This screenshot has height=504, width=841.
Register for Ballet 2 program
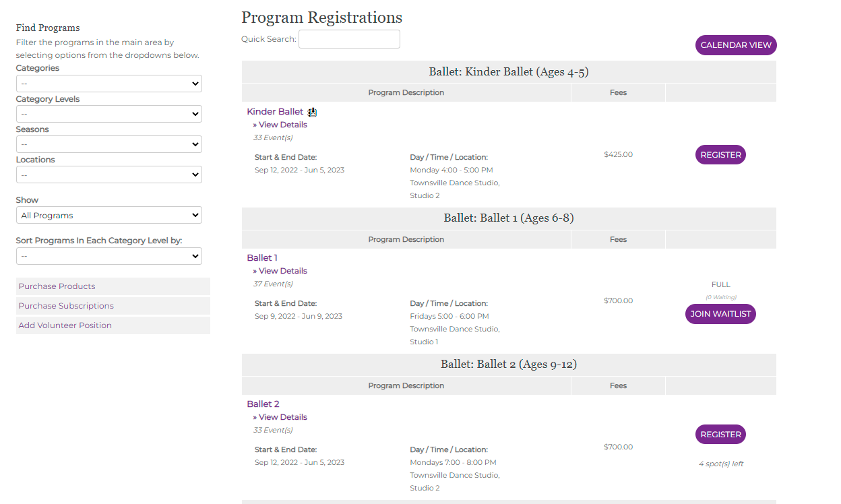point(720,435)
